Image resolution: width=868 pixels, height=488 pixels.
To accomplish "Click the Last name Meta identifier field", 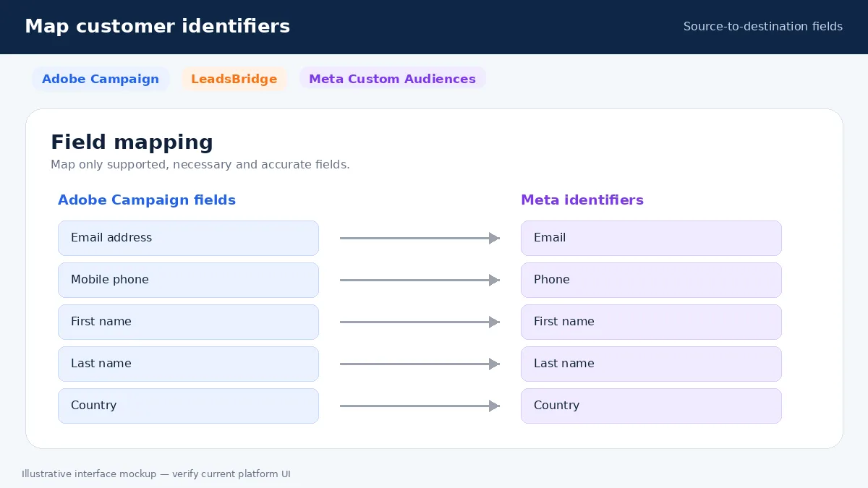I will (651, 364).
